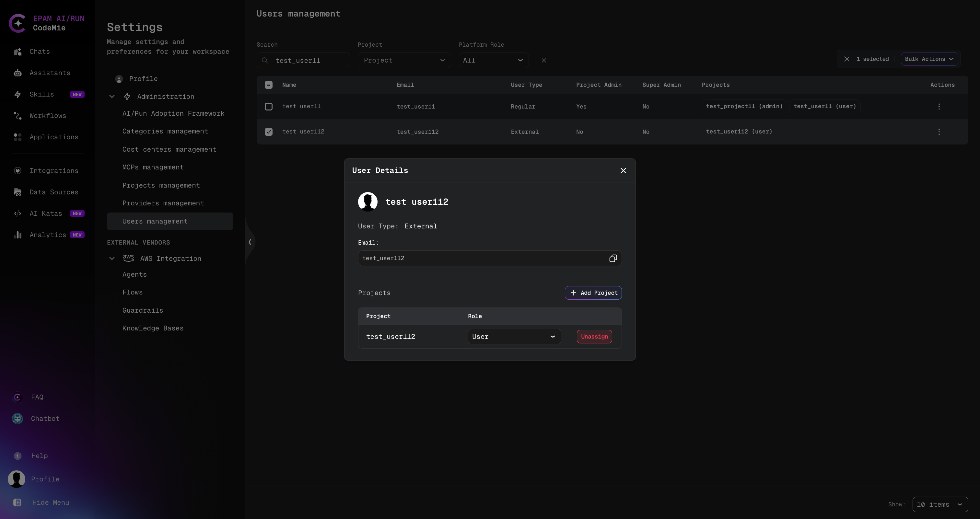Open the Data Sources section
Image resolution: width=980 pixels, height=519 pixels.
click(54, 192)
